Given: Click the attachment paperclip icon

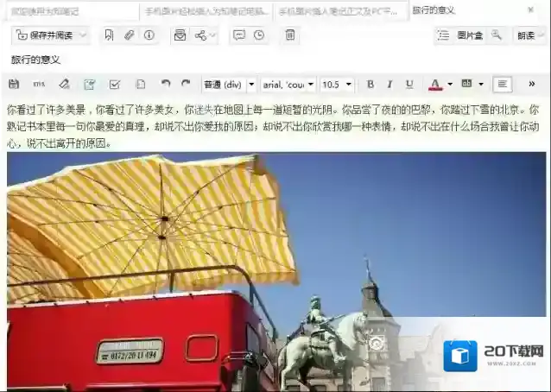Looking at the screenshot, I should point(129,35).
